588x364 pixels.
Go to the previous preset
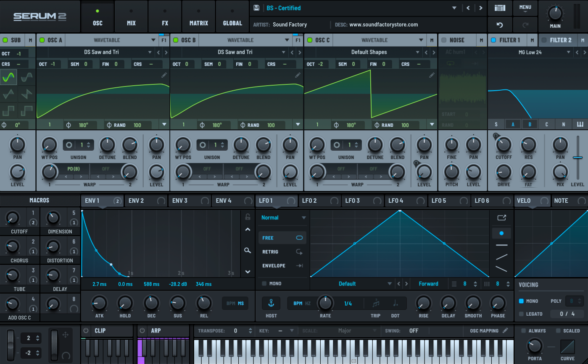pyautogui.click(x=468, y=8)
